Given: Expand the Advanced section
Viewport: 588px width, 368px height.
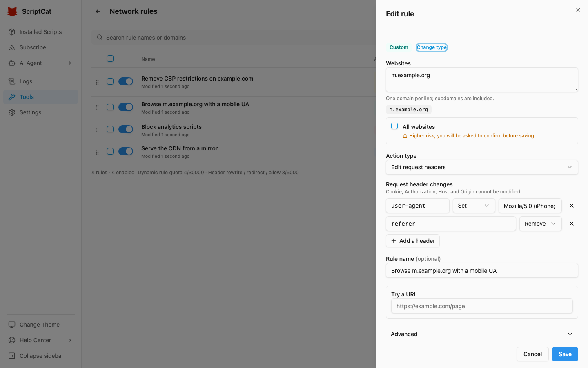Looking at the screenshot, I should click(x=482, y=334).
